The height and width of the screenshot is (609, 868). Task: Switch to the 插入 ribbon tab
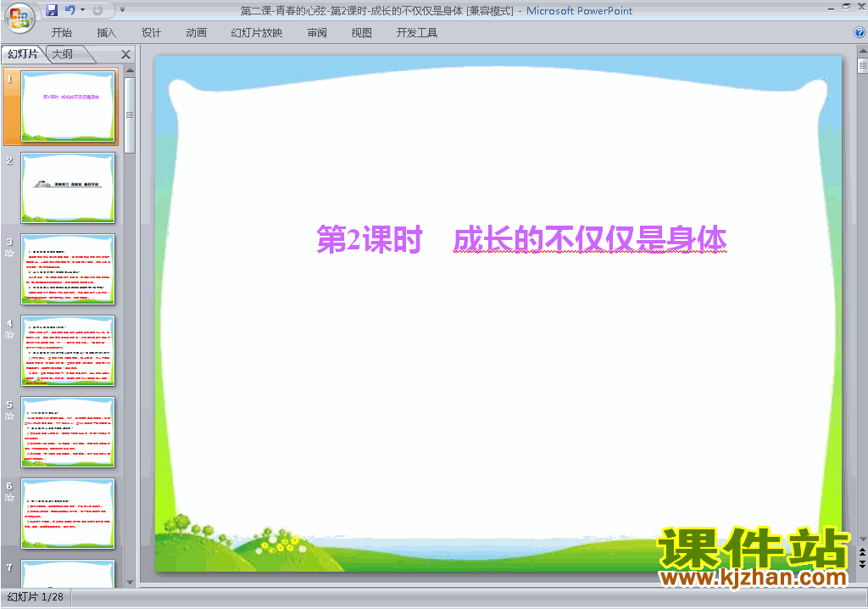(106, 33)
